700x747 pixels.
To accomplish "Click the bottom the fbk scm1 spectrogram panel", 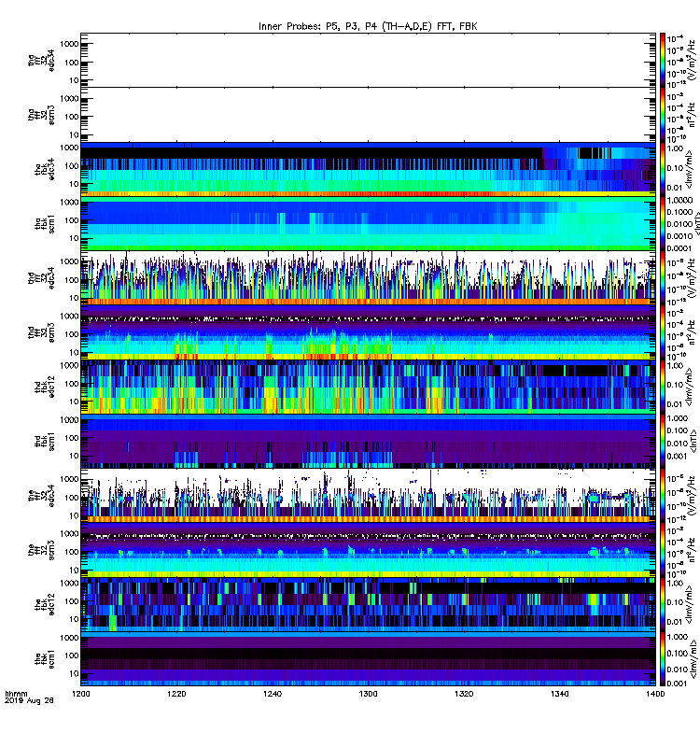I will pyautogui.click(x=368, y=659).
